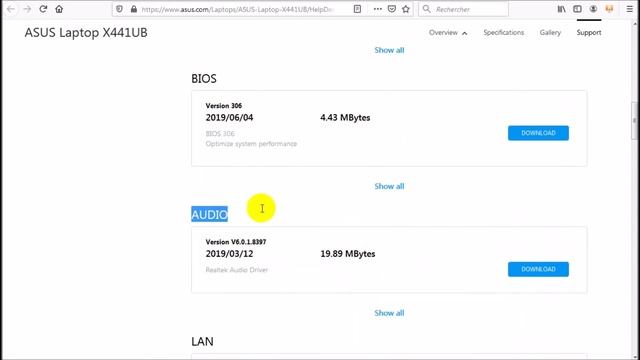Open the Specifications tab
640x360 pixels.
point(504,33)
